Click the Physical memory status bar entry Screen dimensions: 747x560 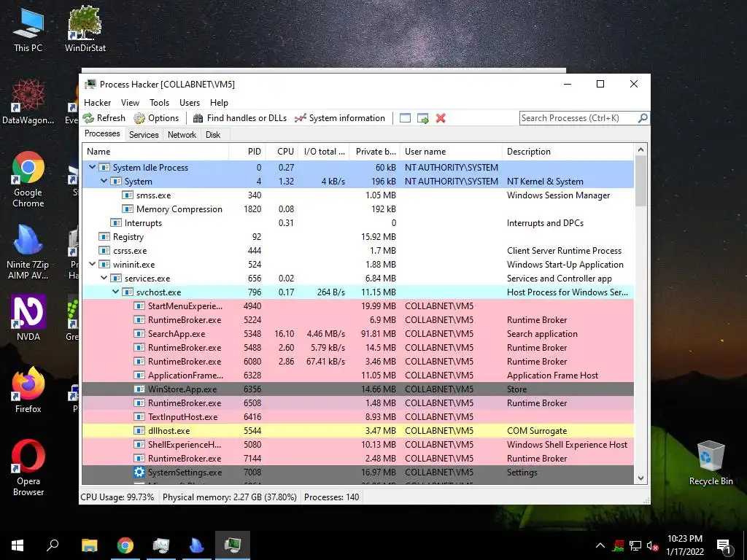pyautogui.click(x=230, y=497)
